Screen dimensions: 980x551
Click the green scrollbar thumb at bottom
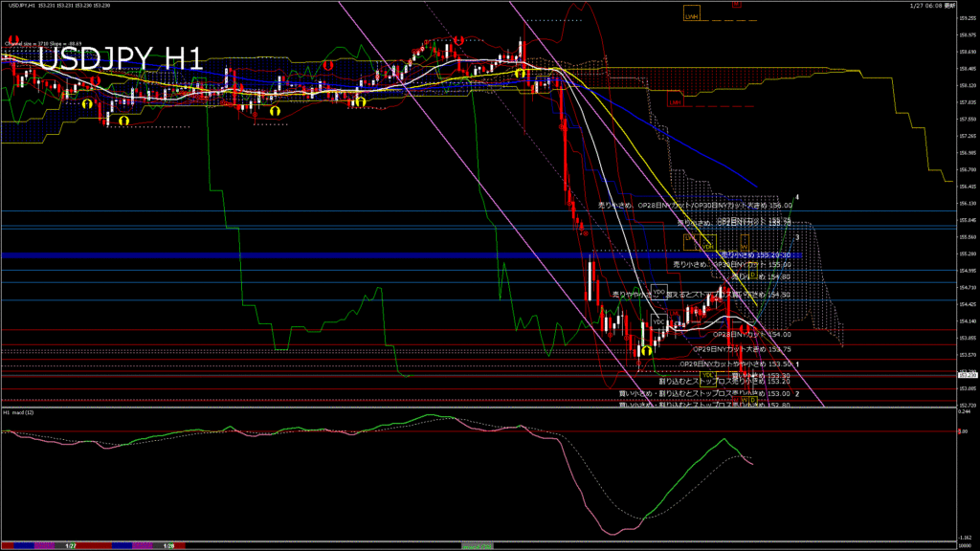(477, 544)
